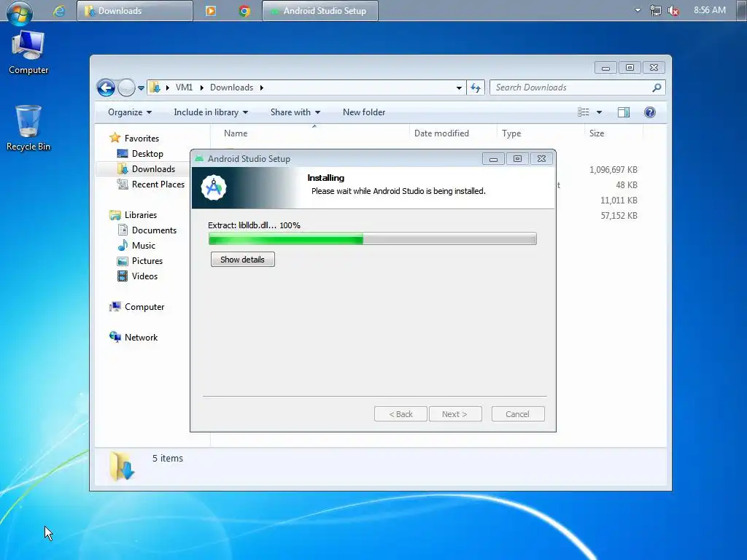Open recent pages dropdown arrow
The image size is (747, 560).
coord(141,88)
